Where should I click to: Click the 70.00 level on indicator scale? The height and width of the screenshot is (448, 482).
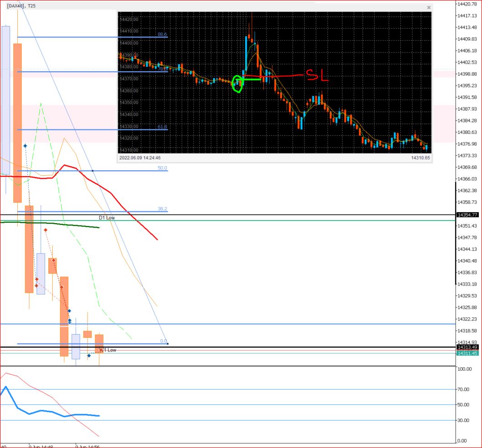pyautogui.click(x=463, y=390)
